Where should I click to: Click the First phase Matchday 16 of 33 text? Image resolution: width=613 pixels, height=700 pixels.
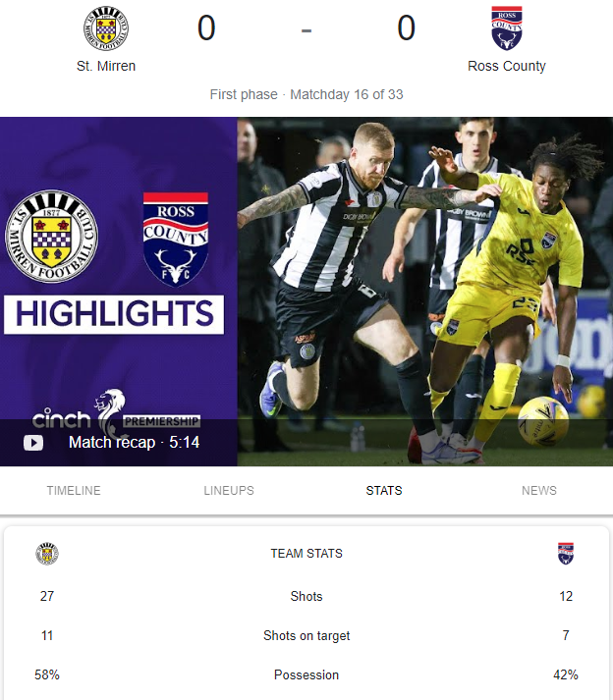pos(306,94)
